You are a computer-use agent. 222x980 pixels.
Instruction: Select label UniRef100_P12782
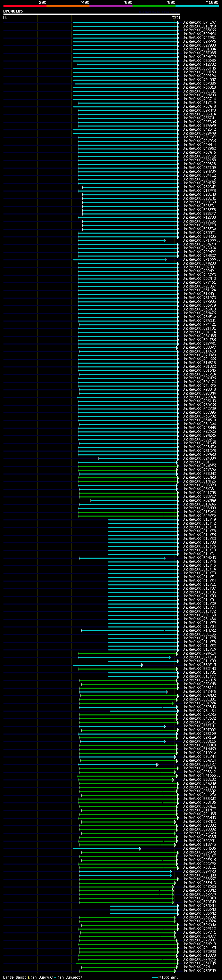point(199,65)
